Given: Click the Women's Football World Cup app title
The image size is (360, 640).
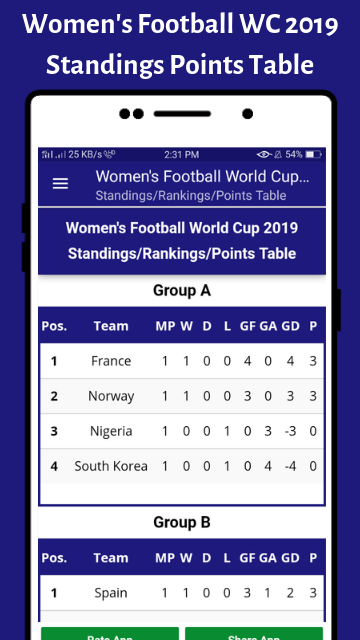Looking at the screenshot, I should tap(202, 177).
